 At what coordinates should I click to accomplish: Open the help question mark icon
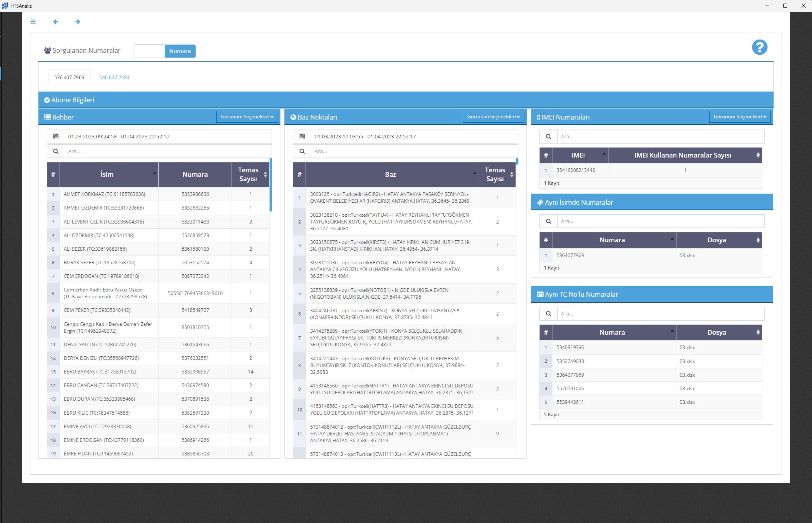[759, 47]
